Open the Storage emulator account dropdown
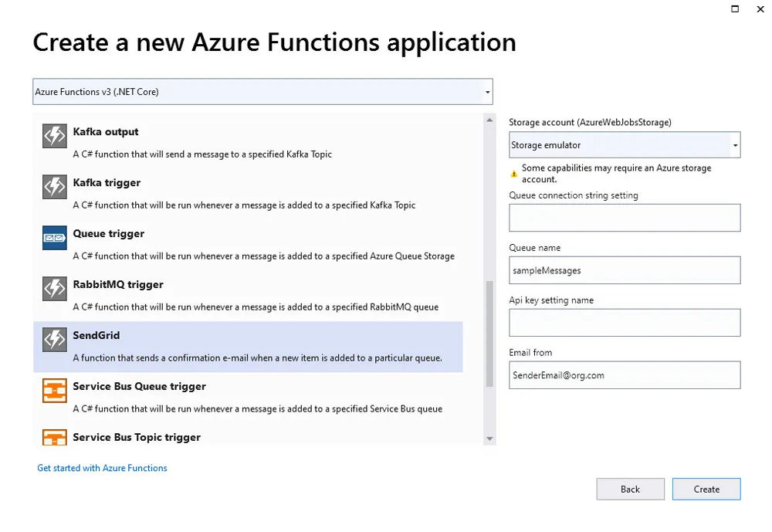Viewport: 772px width, 532px height. click(625, 145)
